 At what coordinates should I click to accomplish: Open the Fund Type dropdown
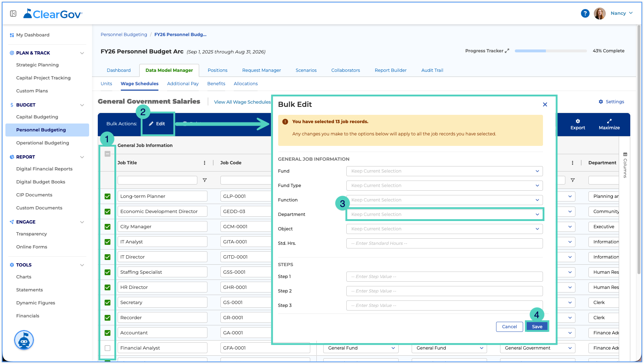coord(444,186)
